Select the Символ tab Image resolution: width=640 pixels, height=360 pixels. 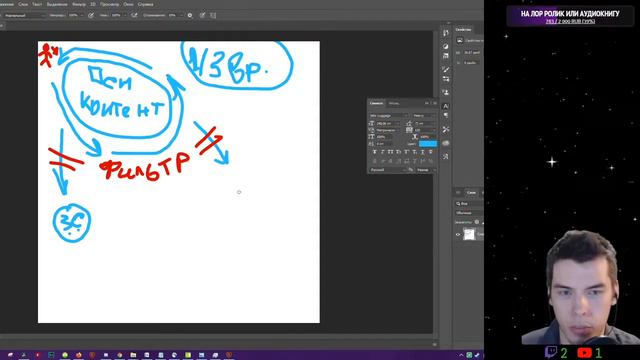click(376, 103)
